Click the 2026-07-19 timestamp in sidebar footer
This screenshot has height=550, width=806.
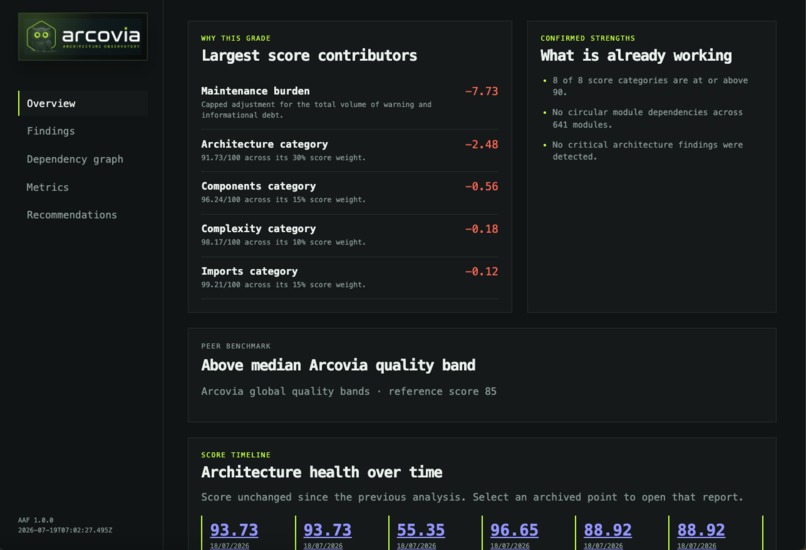65,530
